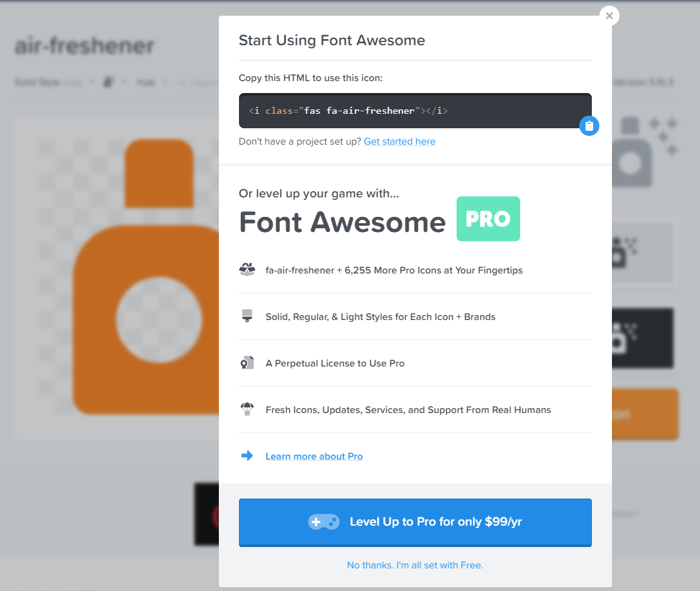Image resolution: width=700 pixels, height=591 pixels.
Task: Click the text 'Or level up your game with...'
Action: coord(319,194)
